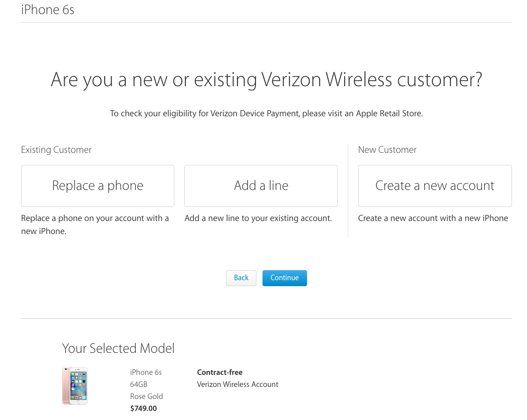This screenshot has height=420, width=527.
Task: Open the rose gold iPhone thumbnail image
Action: point(75,386)
